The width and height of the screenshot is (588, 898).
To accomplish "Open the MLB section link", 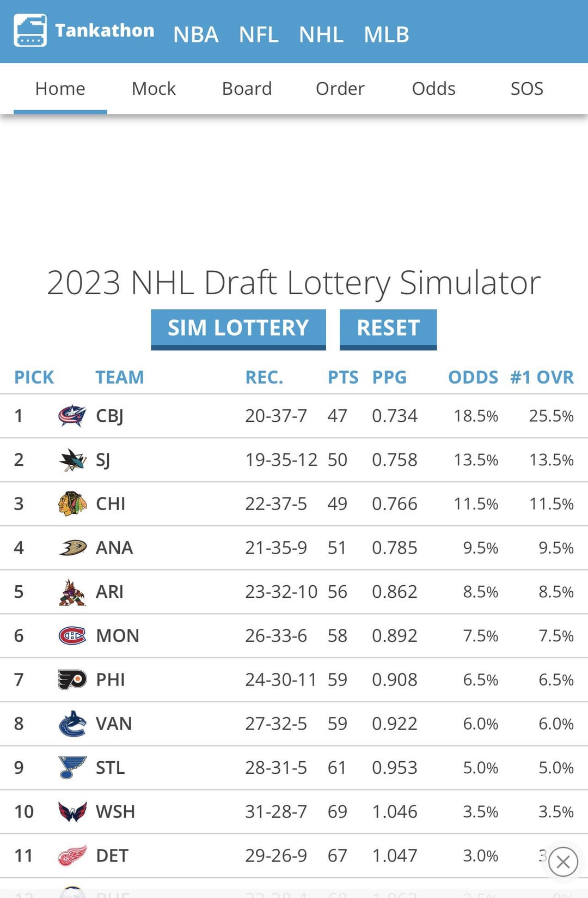I will [387, 34].
